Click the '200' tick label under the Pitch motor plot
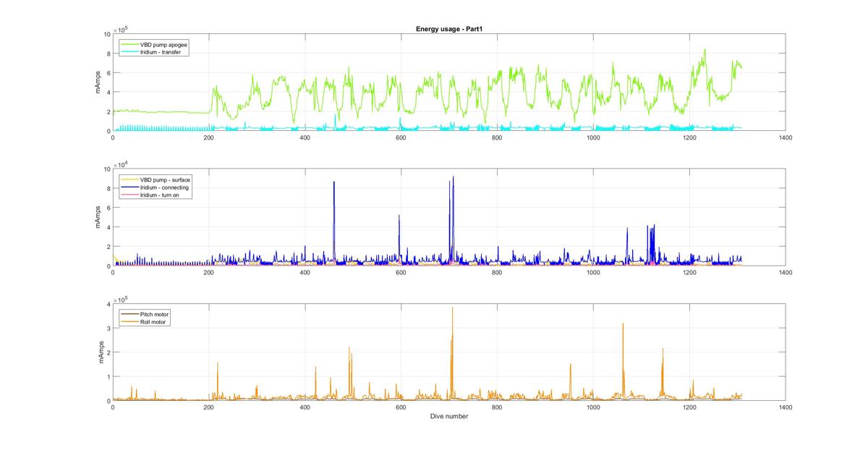The image size is (868, 450). point(208,407)
